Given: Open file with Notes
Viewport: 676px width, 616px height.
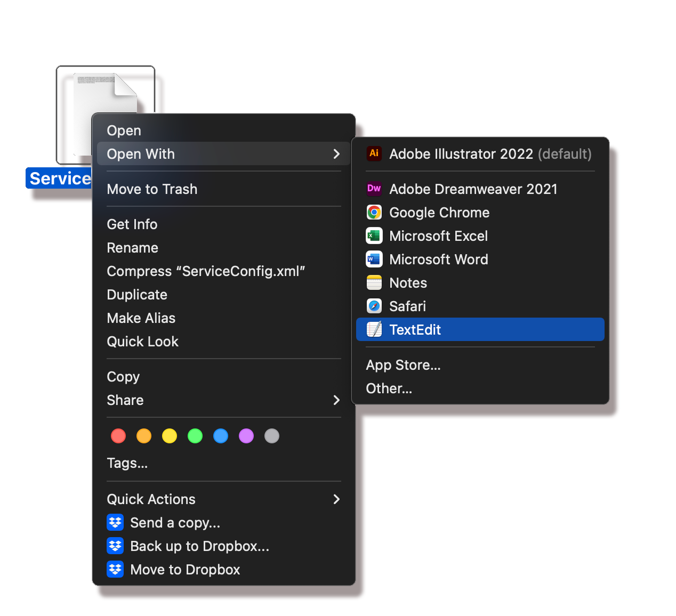Looking at the screenshot, I should click(x=480, y=283).
